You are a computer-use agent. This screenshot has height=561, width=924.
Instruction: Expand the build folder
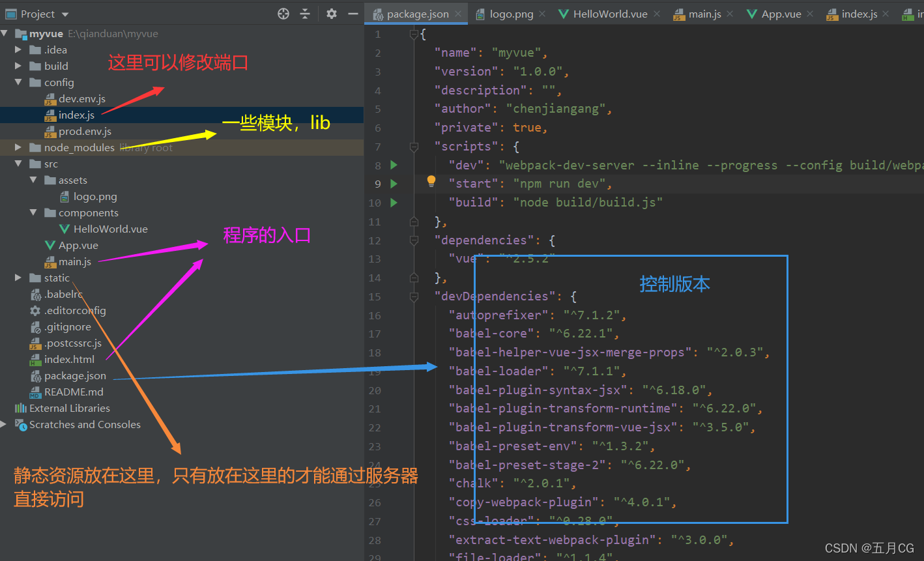[18, 66]
